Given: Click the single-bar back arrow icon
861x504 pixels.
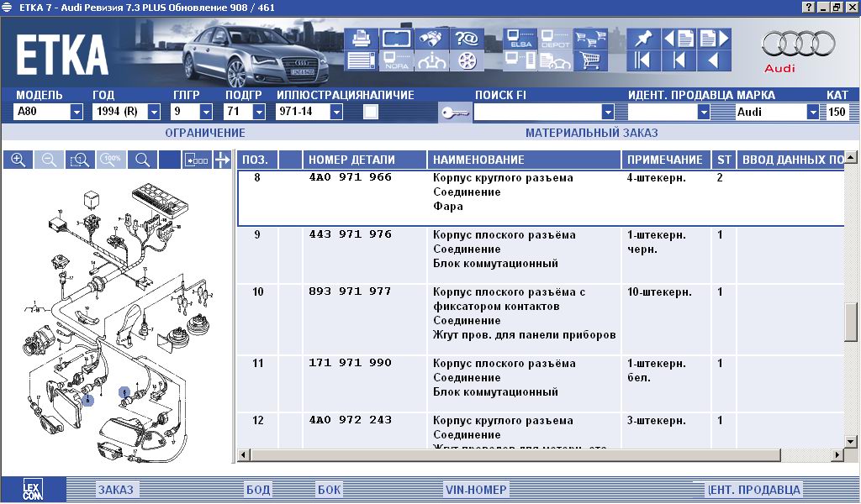Looking at the screenshot, I should tap(679, 60).
